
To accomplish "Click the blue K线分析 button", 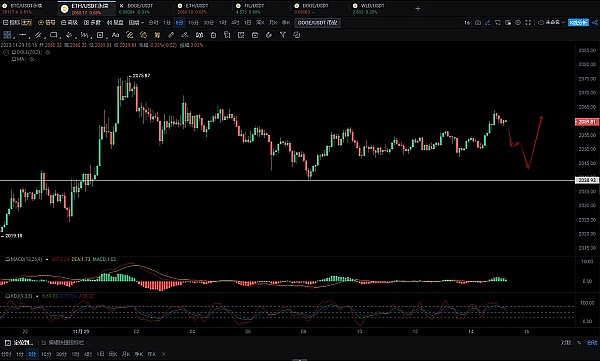I will click(578, 23).
